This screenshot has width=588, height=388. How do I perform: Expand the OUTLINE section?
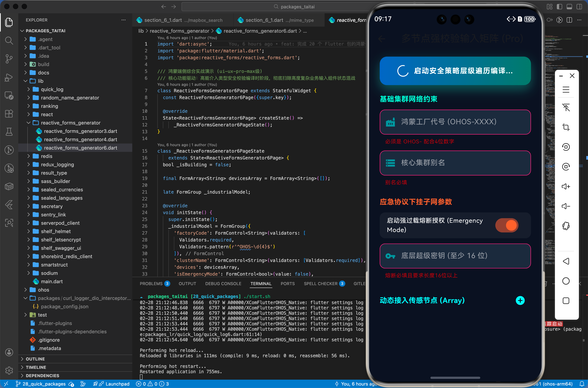[x=35, y=359]
